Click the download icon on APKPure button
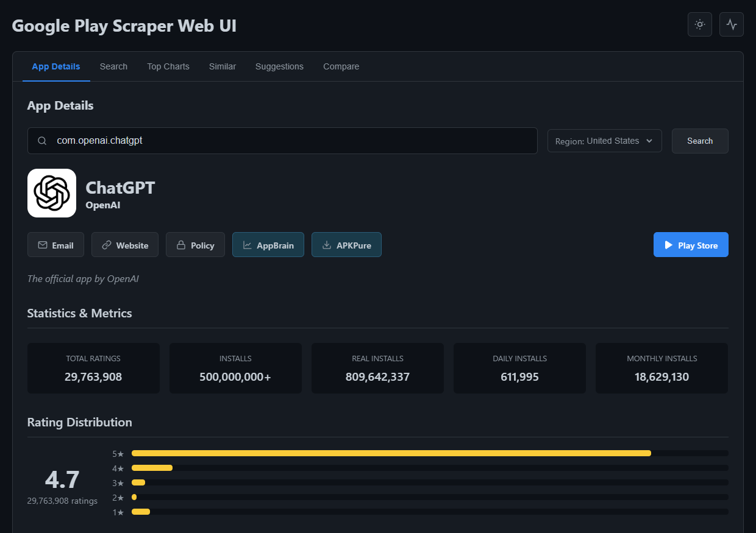 click(x=327, y=245)
